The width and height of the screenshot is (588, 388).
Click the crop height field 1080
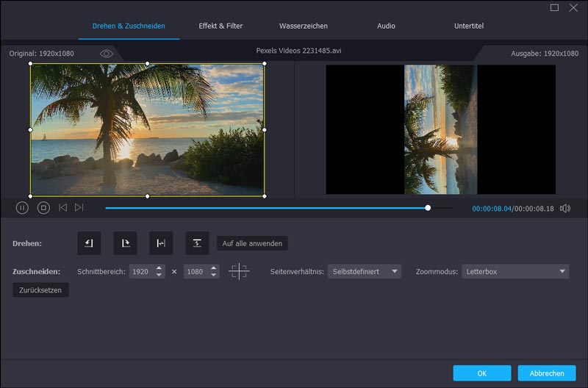tap(196, 272)
